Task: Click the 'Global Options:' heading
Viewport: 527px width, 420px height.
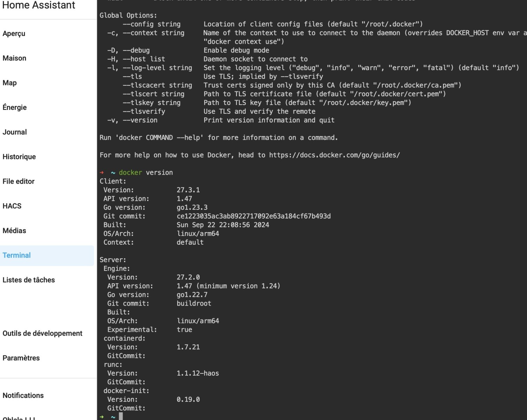Action: [x=128, y=15]
